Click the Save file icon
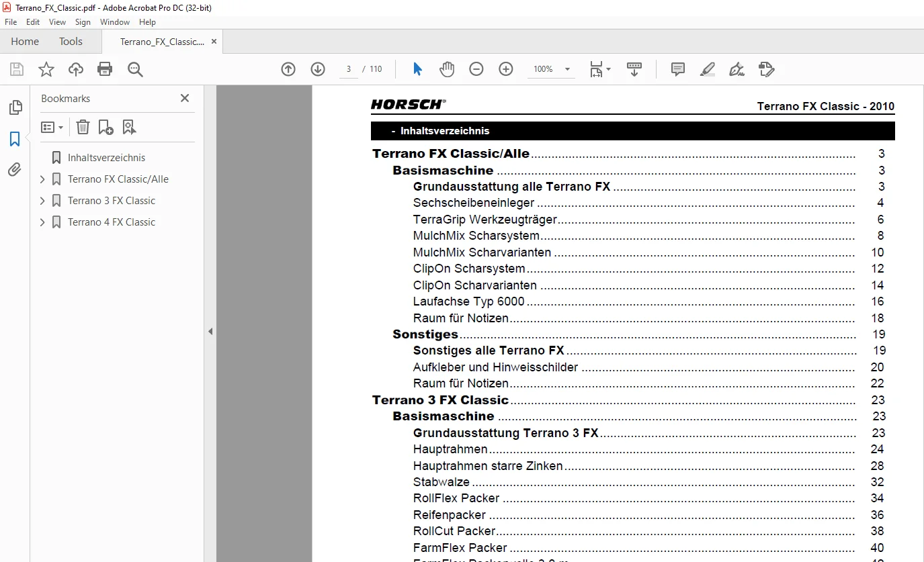The height and width of the screenshot is (562, 924). pos(17,69)
